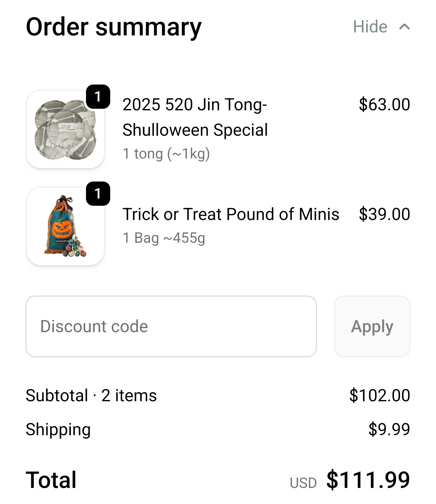
Task: Focus the Discount code input field
Action: (171, 326)
